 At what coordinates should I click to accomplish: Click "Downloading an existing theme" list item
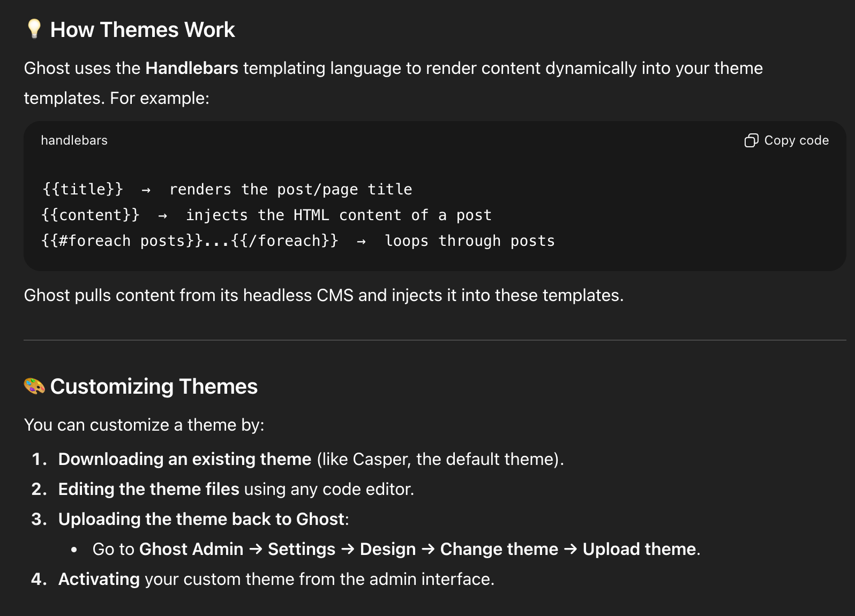pos(185,459)
